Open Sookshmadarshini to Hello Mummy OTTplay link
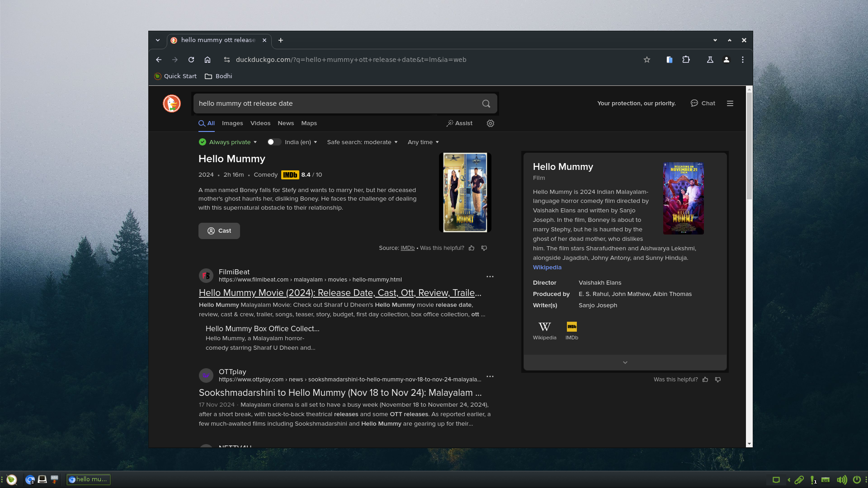This screenshot has width=868, height=488. [340, 393]
